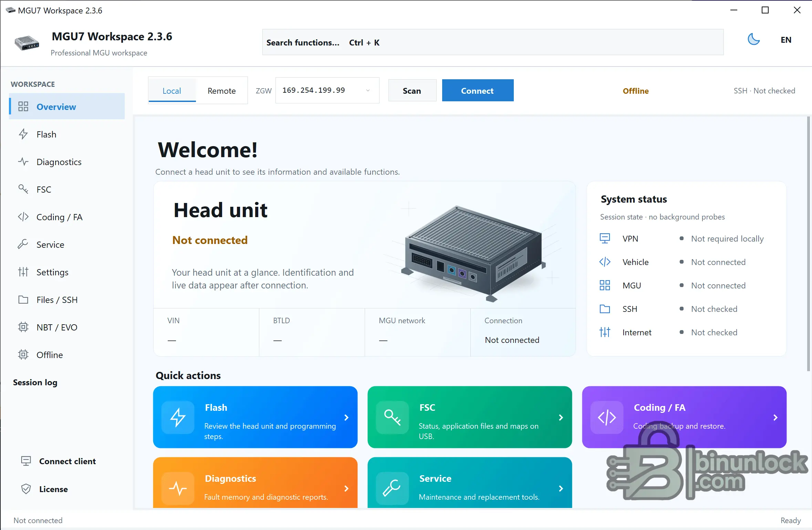Open NBT / EVO via the sidebar chip icon

pos(23,327)
